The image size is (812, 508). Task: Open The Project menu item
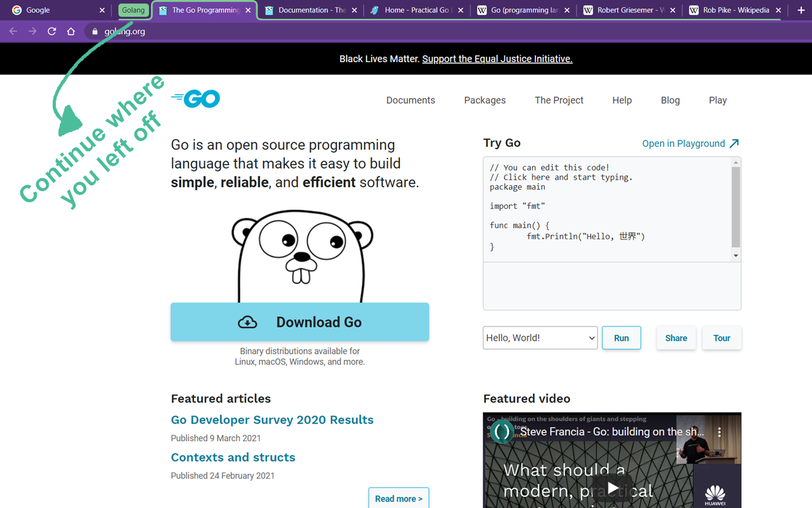pyautogui.click(x=559, y=100)
